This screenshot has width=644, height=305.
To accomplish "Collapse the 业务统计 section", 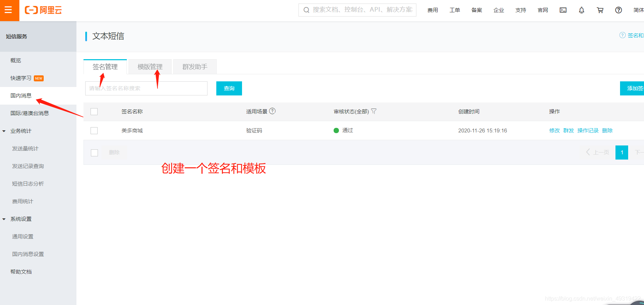I will 4,131.
